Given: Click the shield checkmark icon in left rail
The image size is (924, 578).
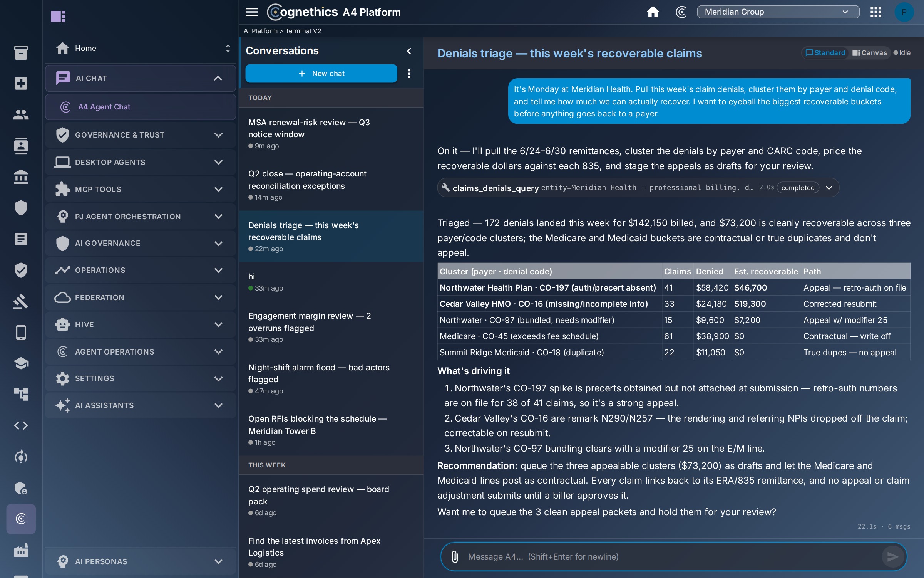Looking at the screenshot, I should (x=21, y=270).
